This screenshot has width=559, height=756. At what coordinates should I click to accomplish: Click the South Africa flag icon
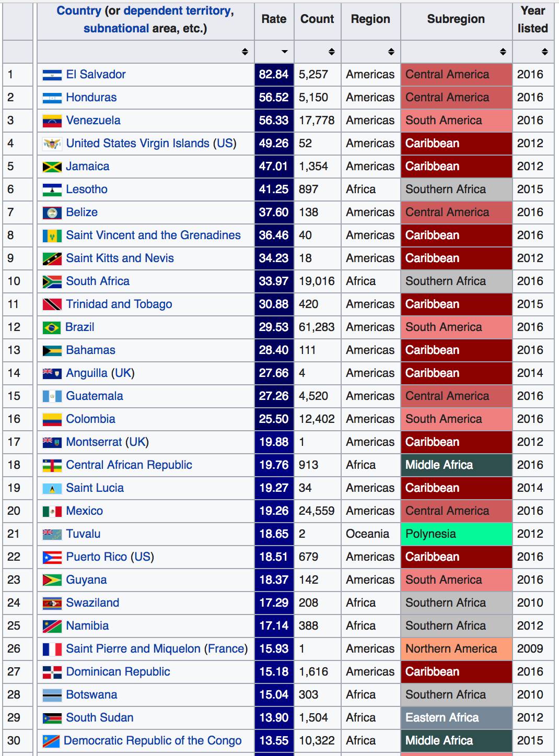52,281
